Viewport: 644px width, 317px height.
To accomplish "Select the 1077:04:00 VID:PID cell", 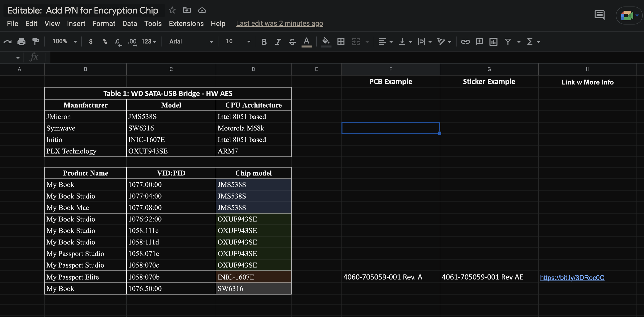I will 171,196.
